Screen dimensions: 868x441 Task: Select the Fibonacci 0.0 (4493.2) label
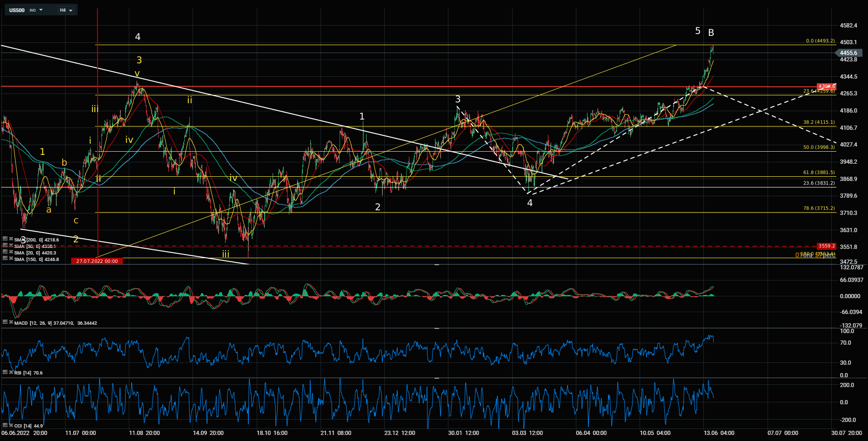(x=820, y=41)
